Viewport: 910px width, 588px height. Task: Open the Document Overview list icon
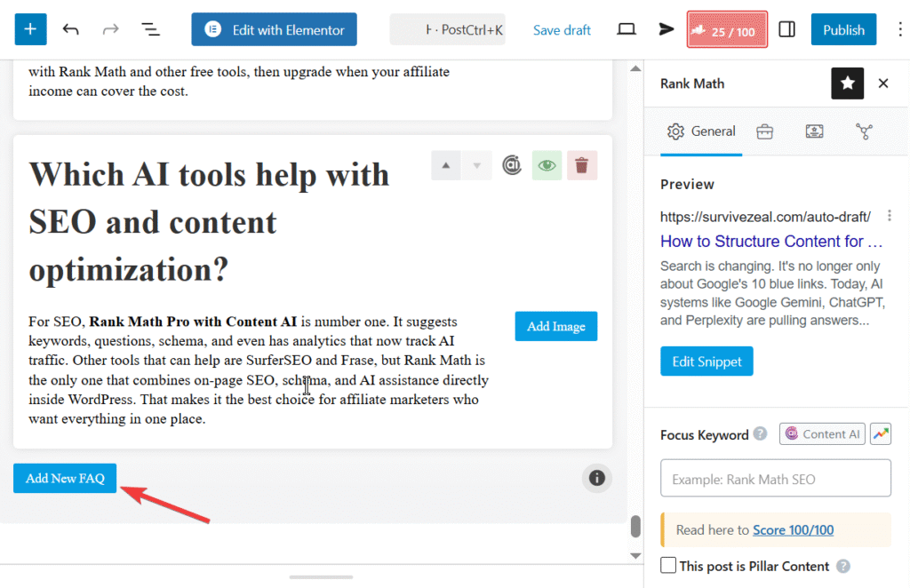(x=151, y=29)
